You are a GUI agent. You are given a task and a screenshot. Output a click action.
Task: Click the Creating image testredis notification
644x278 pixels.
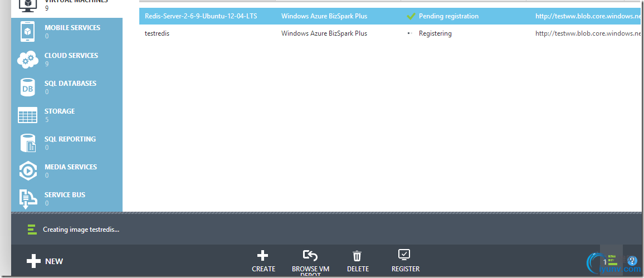pos(81,230)
